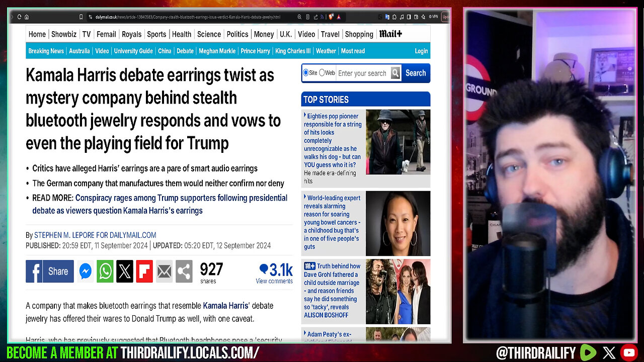This screenshot has height=362, width=644.
Task: Open the Femail section
Action: 106,34
